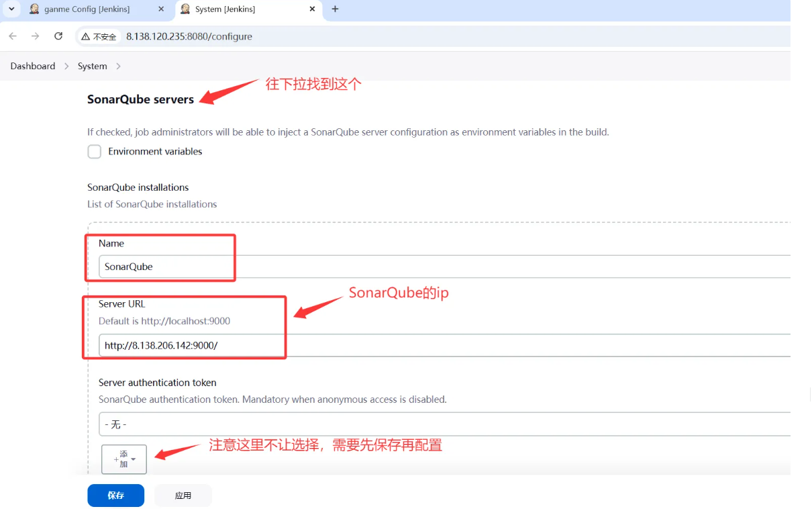The width and height of the screenshot is (812, 513).
Task: Open a new browser tab
Action: (x=336, y=9)
